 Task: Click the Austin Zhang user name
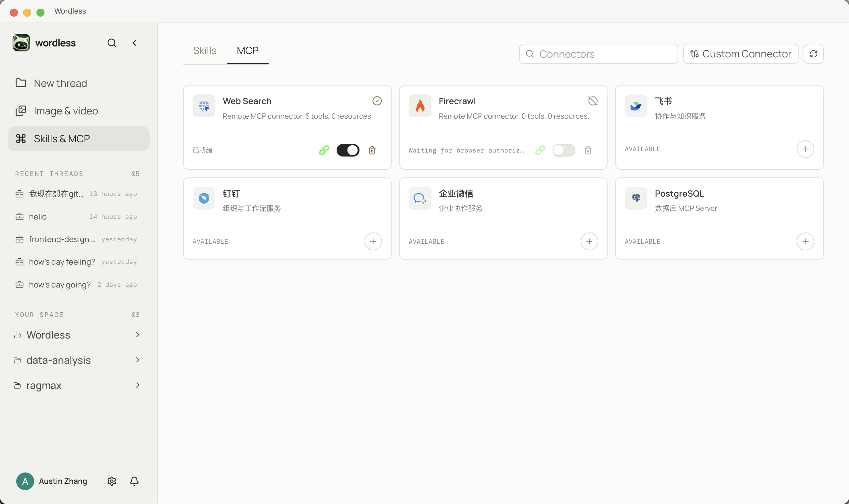click(x=63, y=481)
